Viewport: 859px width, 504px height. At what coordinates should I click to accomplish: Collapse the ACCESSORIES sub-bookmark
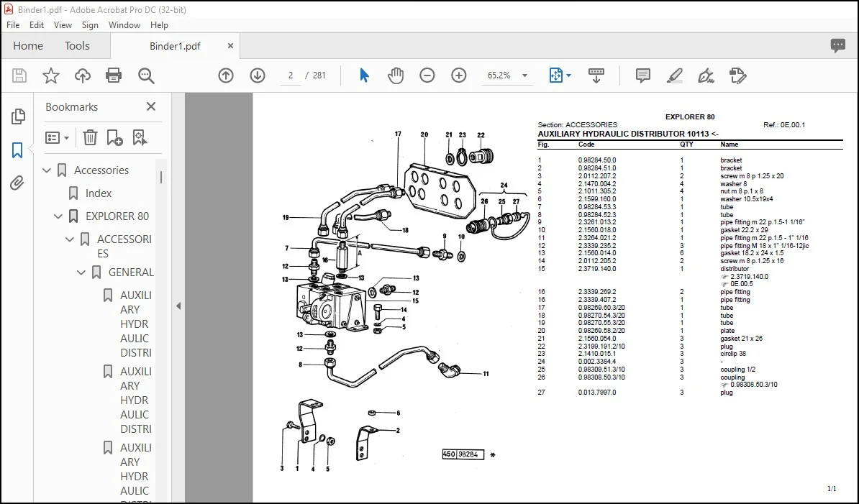point(70,239)
